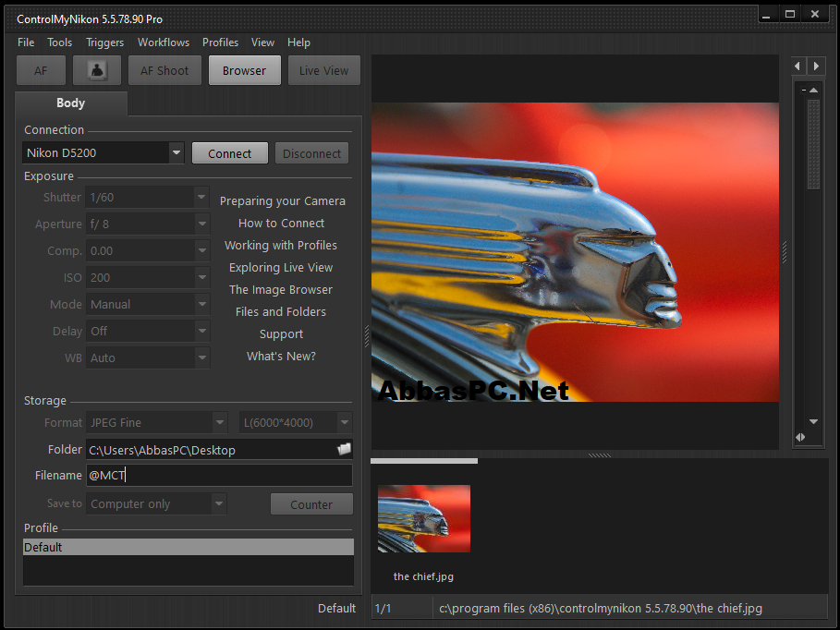Expand the Delay Off dropdown

coord(201,331)
